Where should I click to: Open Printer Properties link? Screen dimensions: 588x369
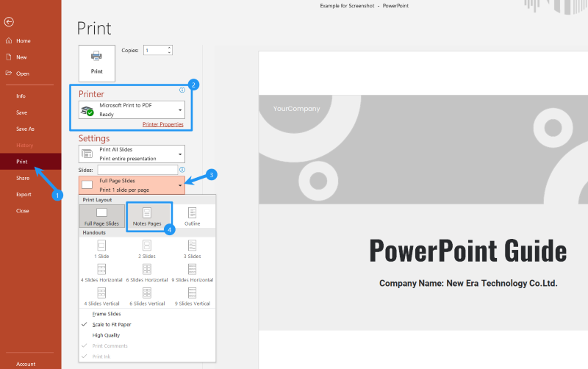(162, 124)
